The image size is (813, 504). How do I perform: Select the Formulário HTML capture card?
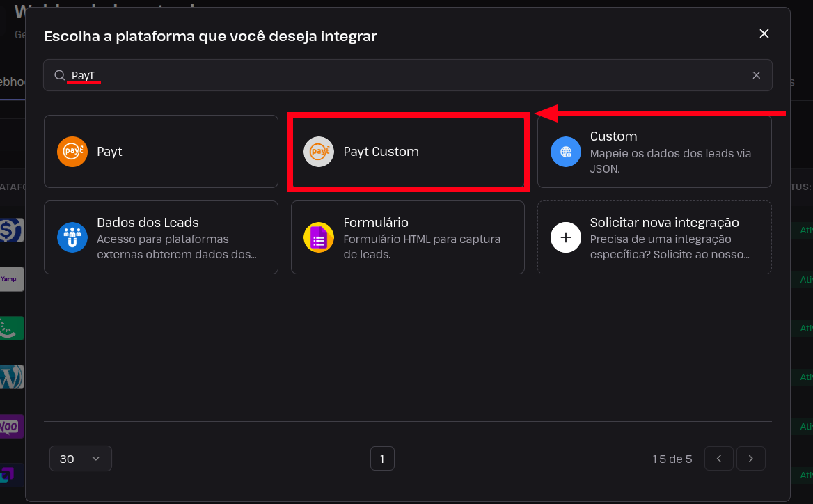pyautogui.click(x=408, y=237)
